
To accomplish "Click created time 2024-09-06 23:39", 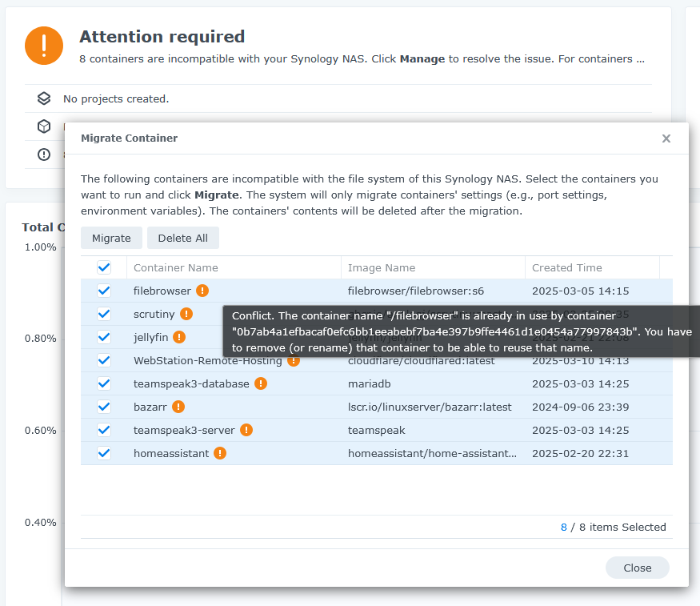I will pyautogui.click(x=580, y=407).
